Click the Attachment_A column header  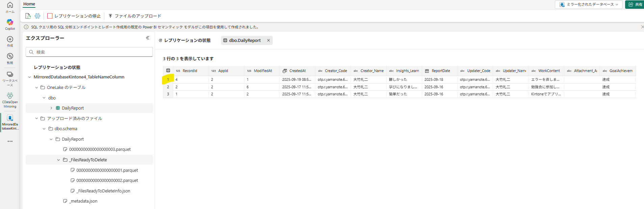tap(582, 71)
